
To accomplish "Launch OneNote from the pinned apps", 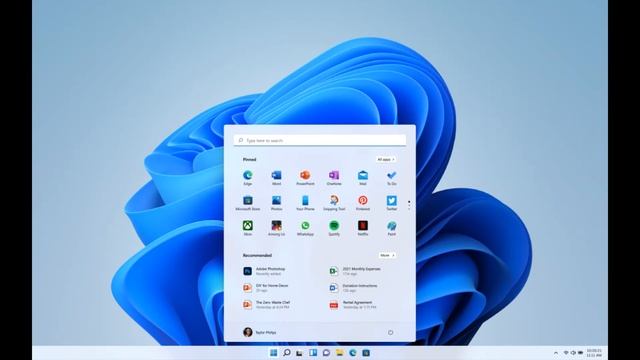I will 334,178.
